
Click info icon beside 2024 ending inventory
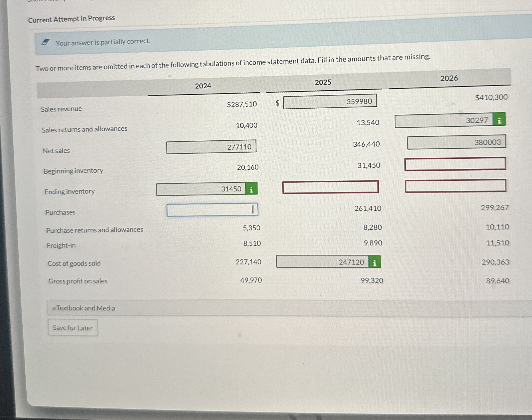tap(251, 189)
